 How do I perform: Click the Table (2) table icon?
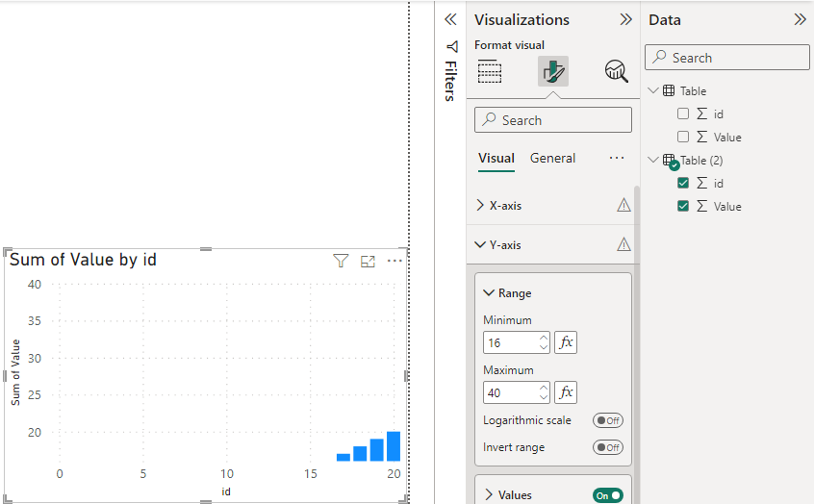point(671,162)
